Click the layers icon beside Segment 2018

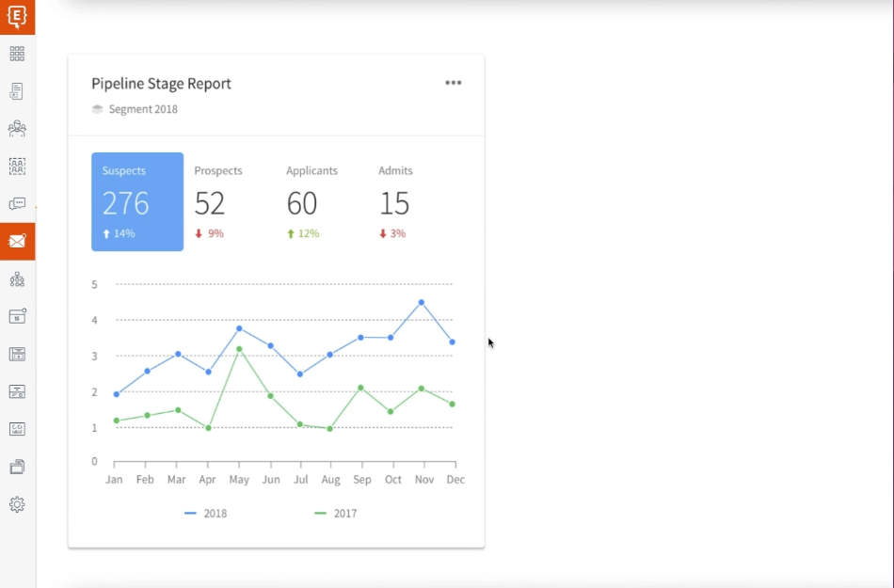point(98,109)
